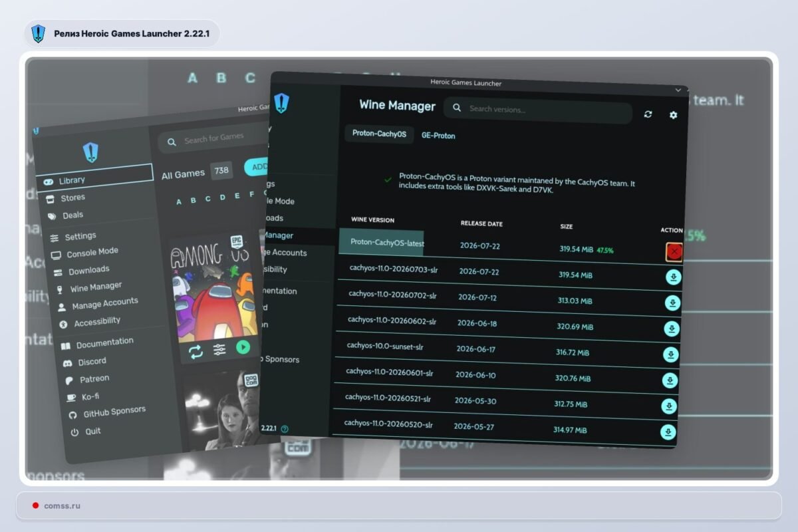Image resolution: width=798 pixels, height=532 pixels.
Task: Select the GE-Proton tab
Action: pyautogui.click(x=438, y=136)
